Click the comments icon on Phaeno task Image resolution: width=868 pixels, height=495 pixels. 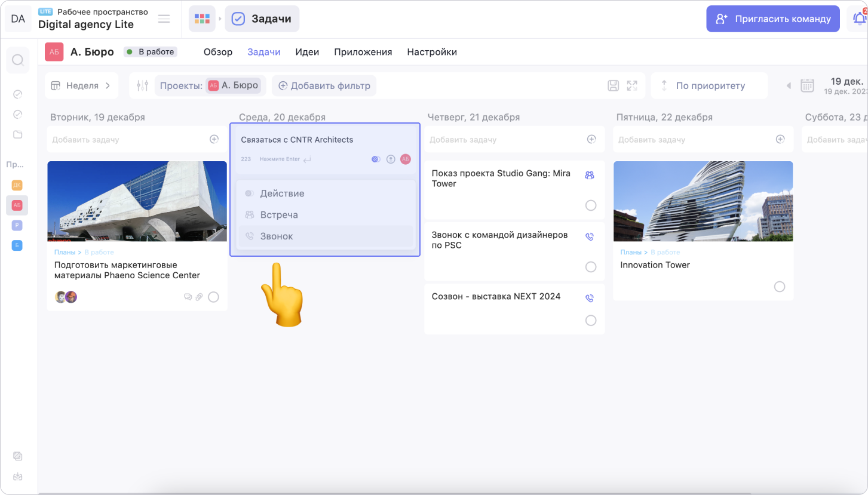point(188,297)
